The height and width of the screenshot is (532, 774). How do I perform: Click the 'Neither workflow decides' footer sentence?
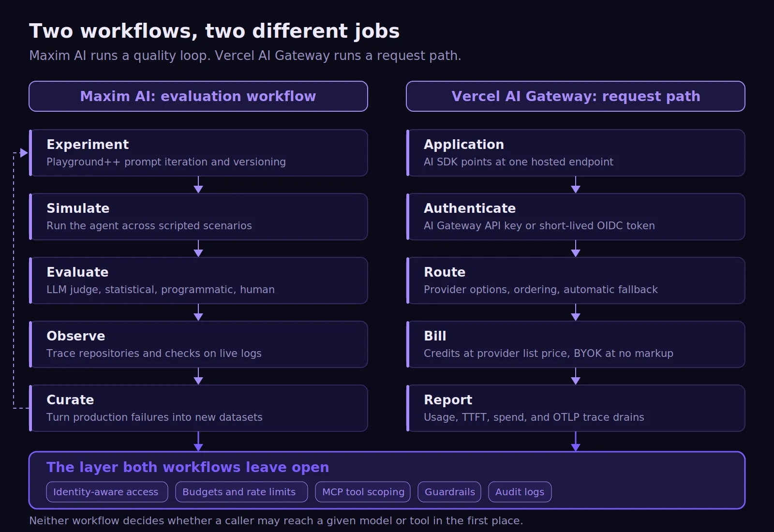(x=276, y=521)
